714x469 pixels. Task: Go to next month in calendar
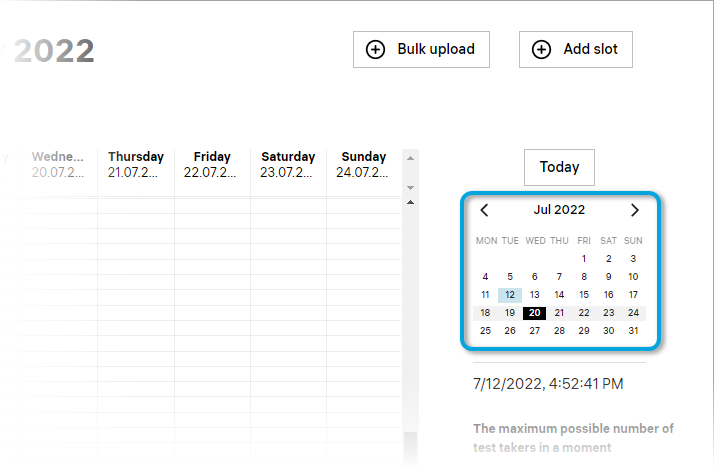coord(634,210)
